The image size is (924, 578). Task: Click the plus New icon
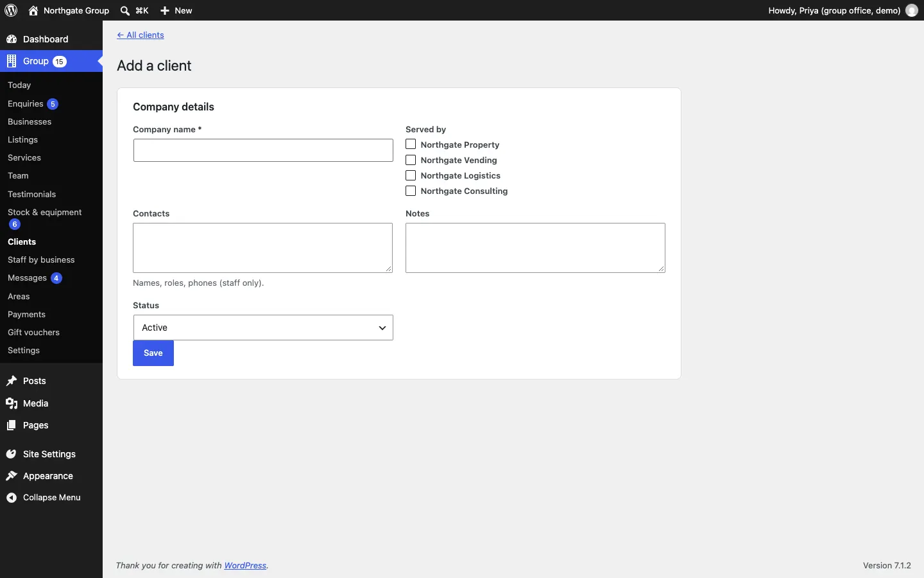pos(166,11)
